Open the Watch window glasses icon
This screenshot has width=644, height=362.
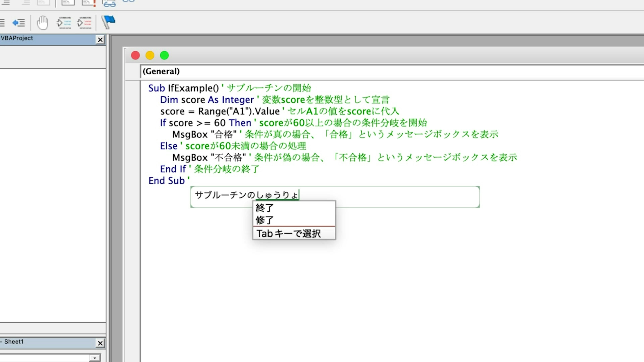tap(109, 4)
